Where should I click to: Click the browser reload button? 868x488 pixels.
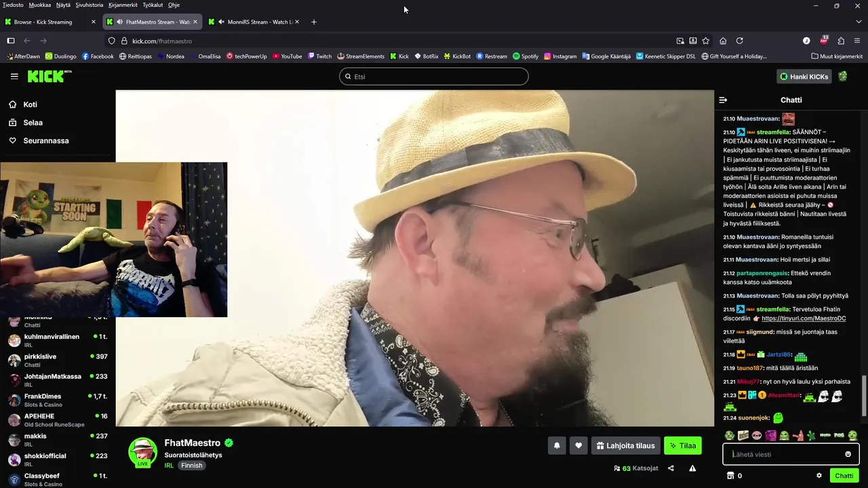[739, 41]
